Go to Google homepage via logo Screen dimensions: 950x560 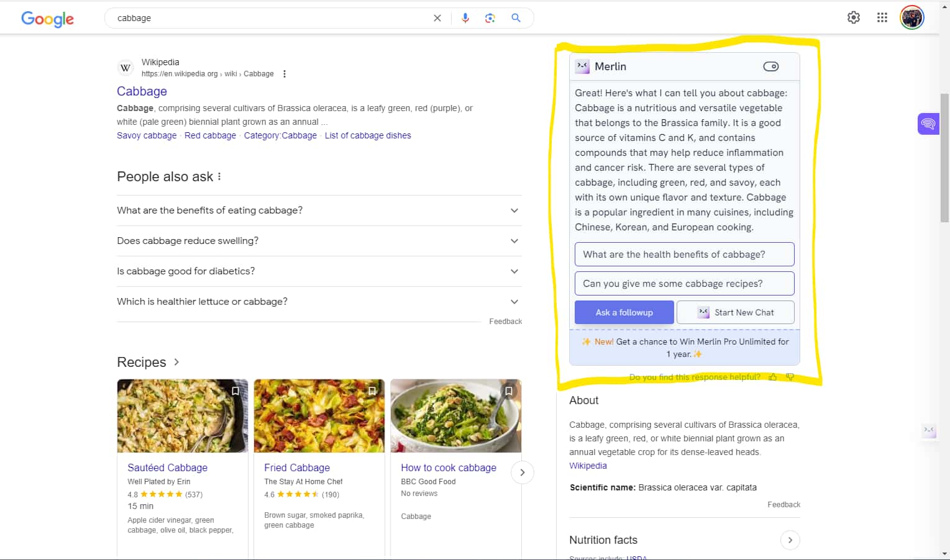47,19
